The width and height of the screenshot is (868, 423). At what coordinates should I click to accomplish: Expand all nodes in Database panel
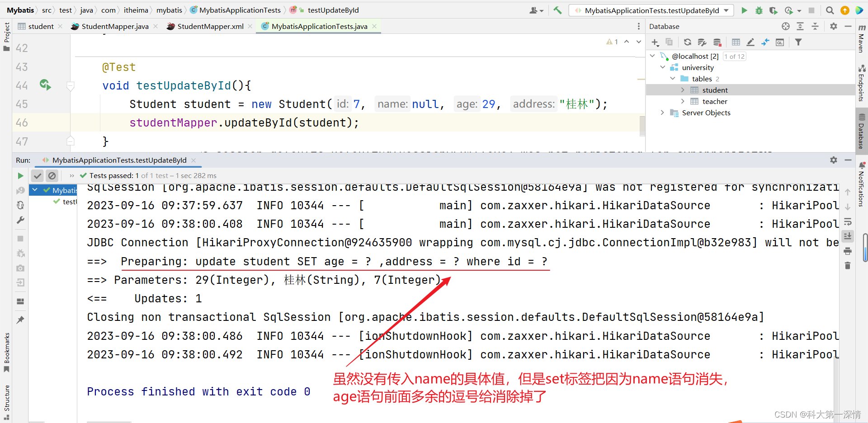point(800,26)
